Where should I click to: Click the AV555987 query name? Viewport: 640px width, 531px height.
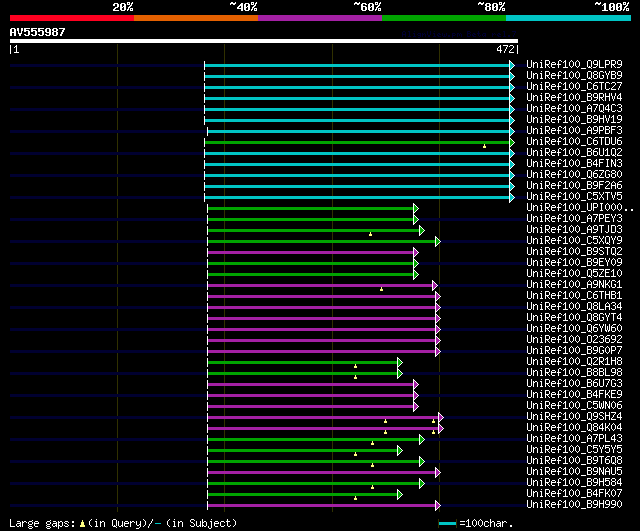coord(37,32)
